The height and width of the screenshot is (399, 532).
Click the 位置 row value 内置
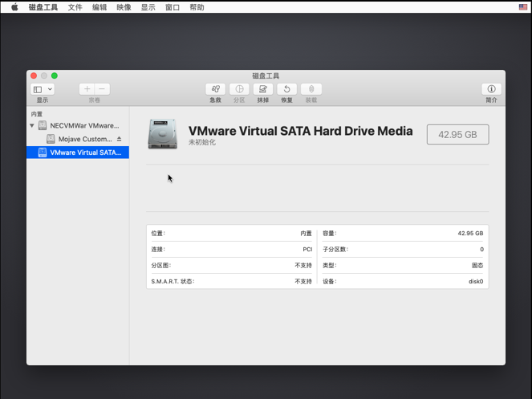[306, 234]
